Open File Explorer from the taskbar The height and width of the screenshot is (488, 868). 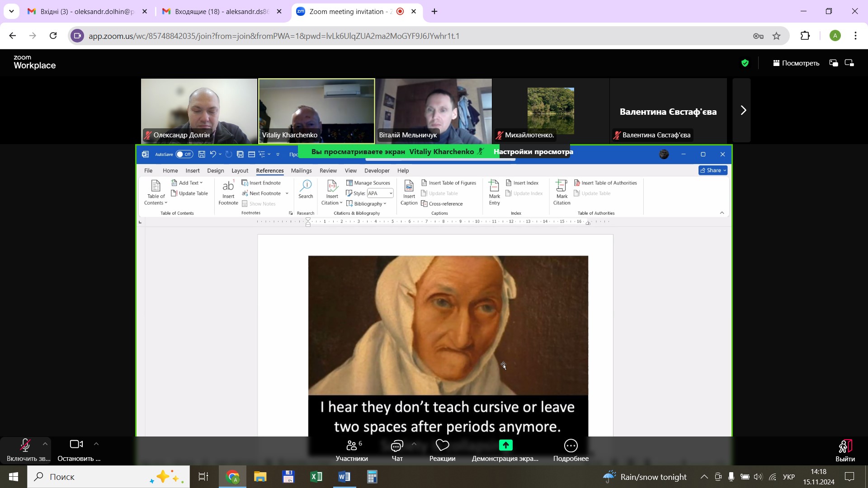(x=260, y=477)
